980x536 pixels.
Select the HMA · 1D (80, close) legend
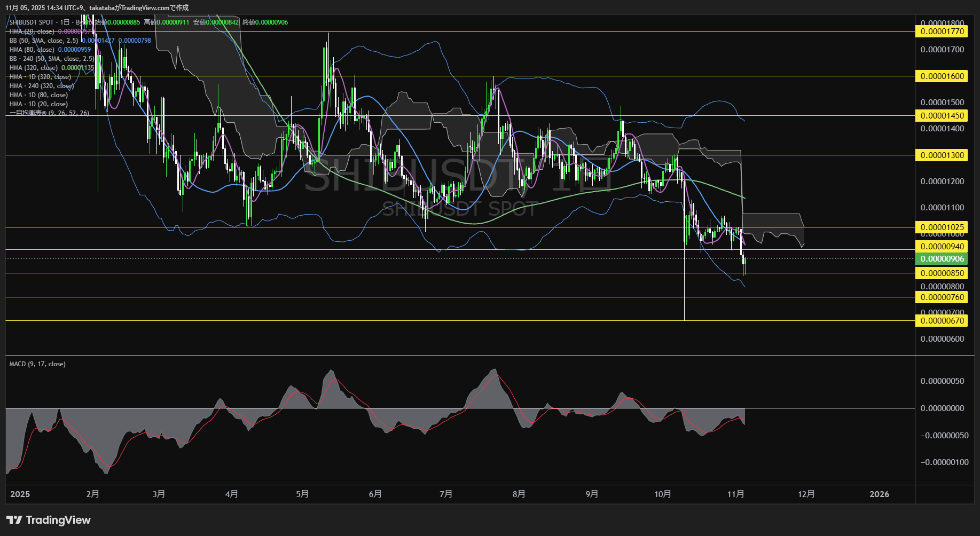coord(38,95)
